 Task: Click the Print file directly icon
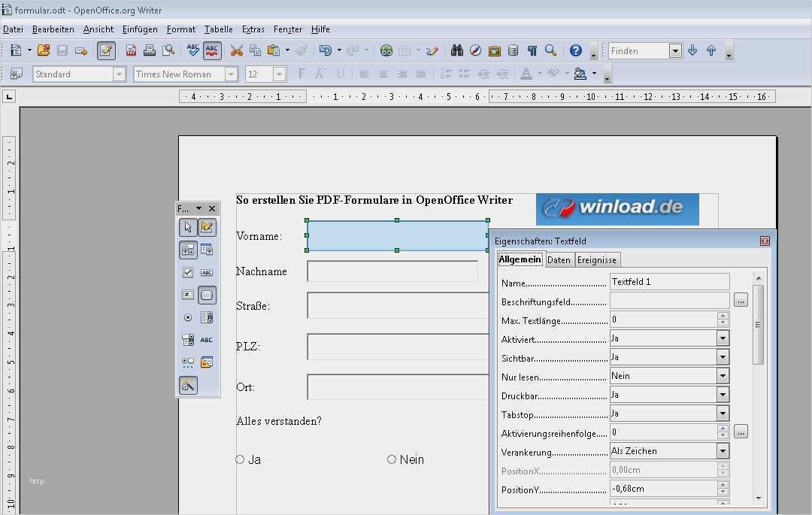point(150,50)
